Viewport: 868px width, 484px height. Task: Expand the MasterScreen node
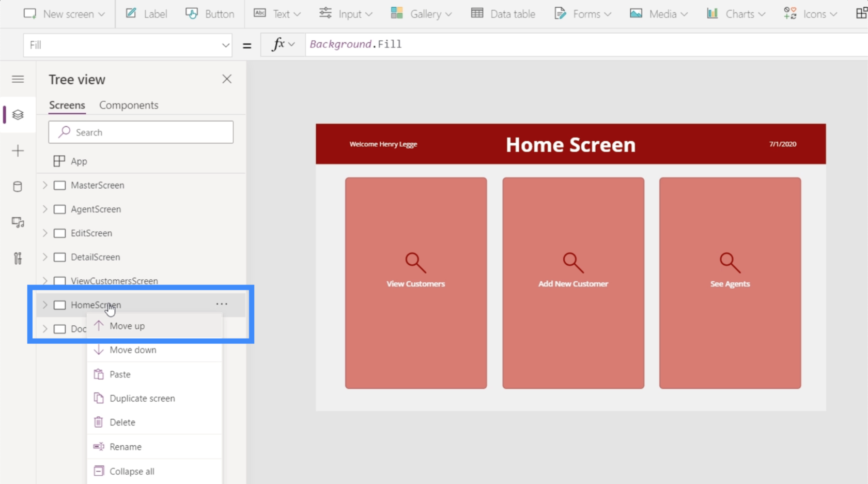(x=45, y=185)
